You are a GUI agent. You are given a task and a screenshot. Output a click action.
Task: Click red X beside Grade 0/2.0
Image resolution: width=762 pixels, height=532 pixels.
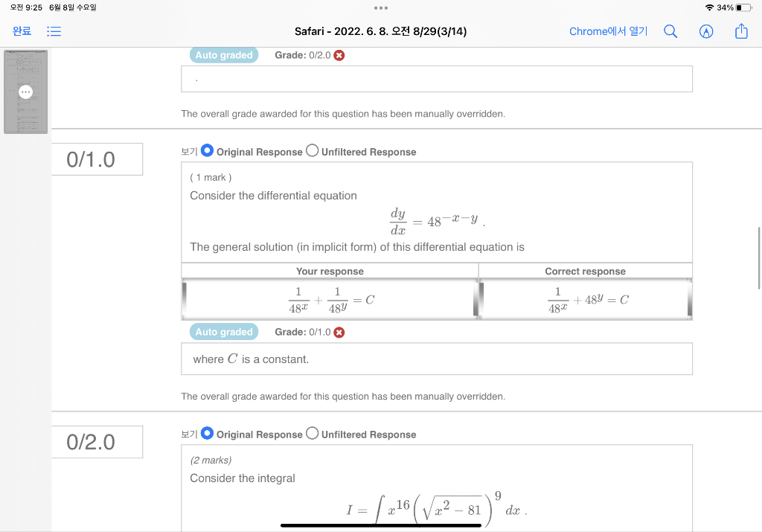coord(339,55)
